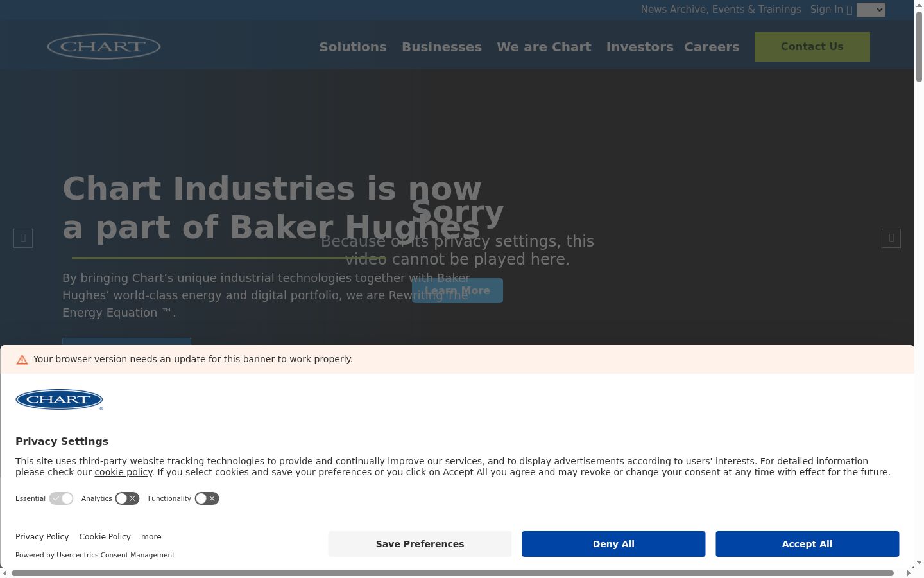Click the Contact Us button

point(812,47)
